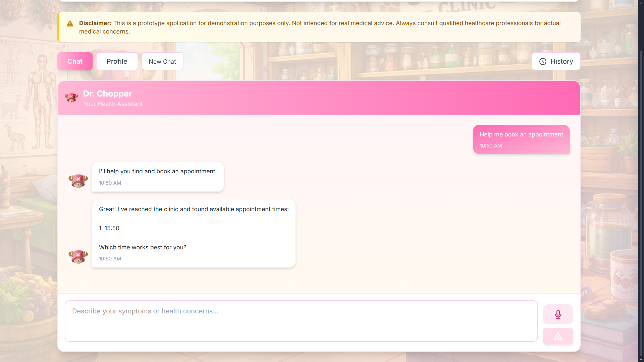Click Chopper avatar beside first reply

point(78,181)
